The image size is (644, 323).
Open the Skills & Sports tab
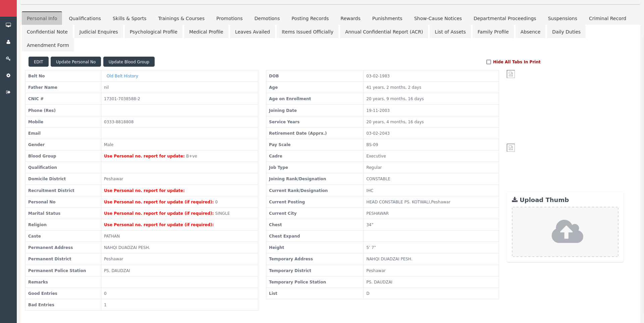129,18
